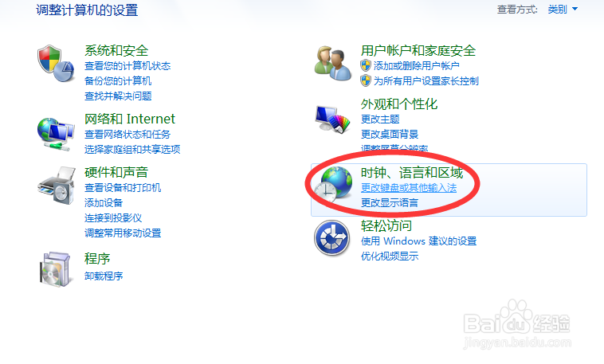Open 备份您的计算机 link
The height and width of the screenshot is (364, 604).
(118, 81)
